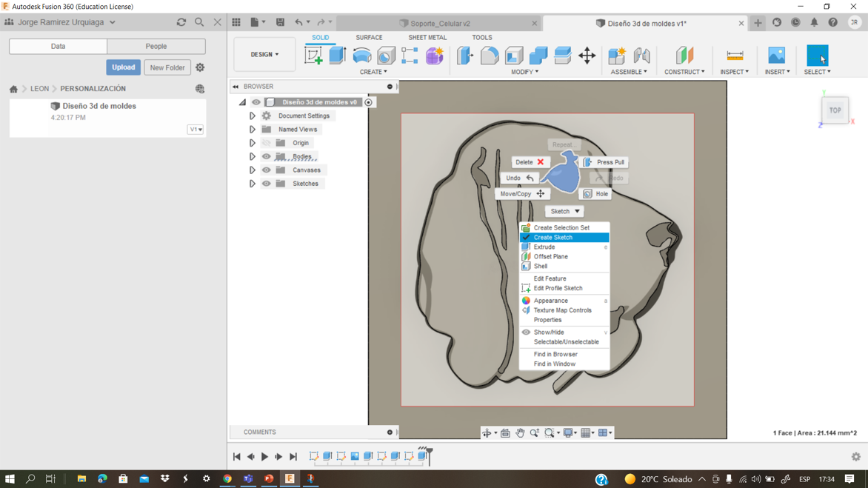This screenshot has height=488, width=868.
Task: Switch to the SURFACE tab
Action: tap(369, 37)
